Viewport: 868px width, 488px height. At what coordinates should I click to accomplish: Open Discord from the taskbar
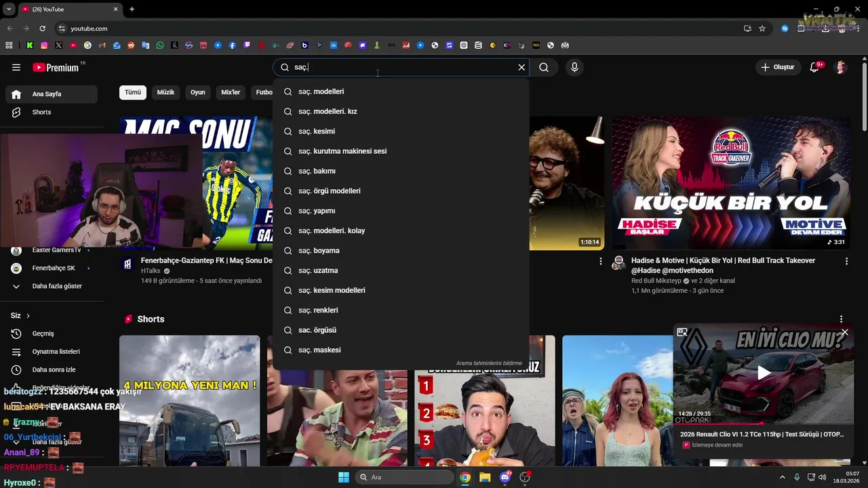tap(505, 477)
